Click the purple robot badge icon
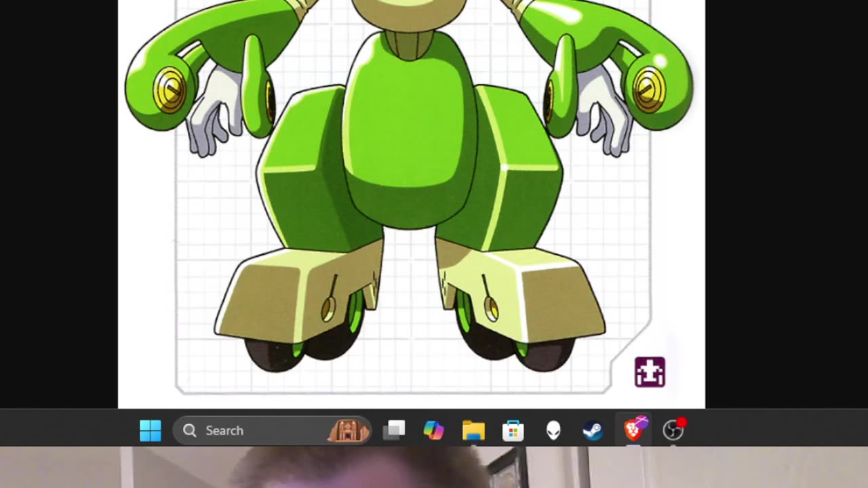The width and height of the screenshot is (868, 488). click(650, 372)
